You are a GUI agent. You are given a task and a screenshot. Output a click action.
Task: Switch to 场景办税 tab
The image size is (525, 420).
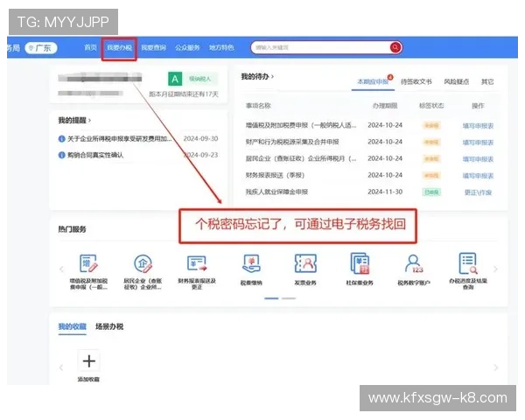(x=109, y=326)
